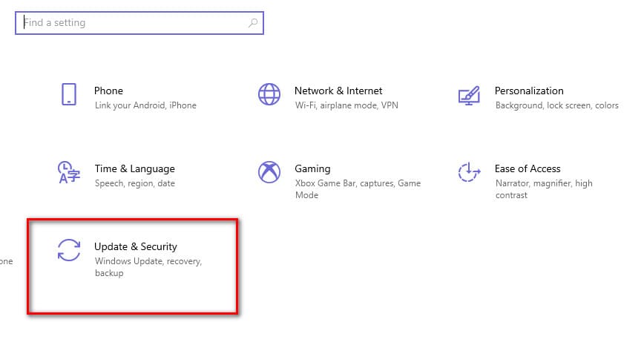Open Network & Internet title text

coord(338,91)
